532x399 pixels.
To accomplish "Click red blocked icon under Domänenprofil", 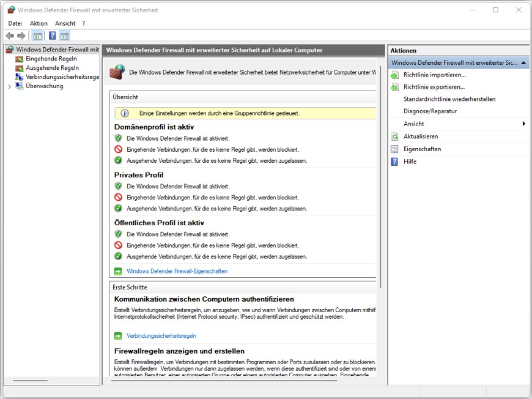I will click(118, 149).
